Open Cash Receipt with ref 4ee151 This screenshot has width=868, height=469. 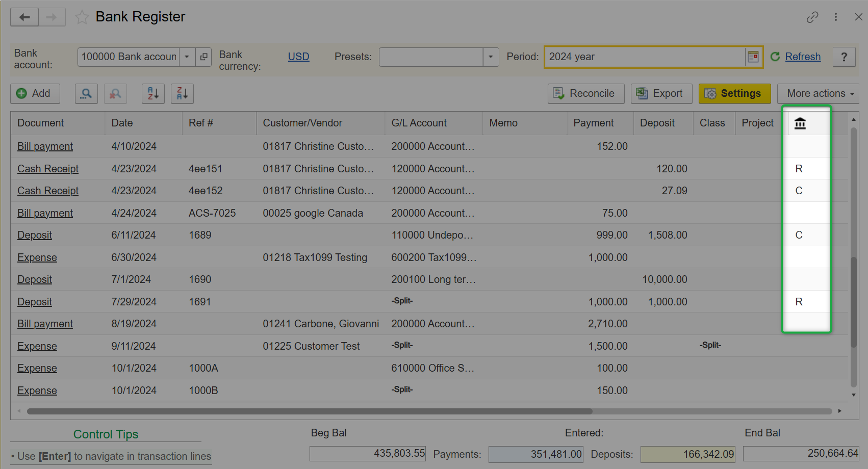pos(48,169)
